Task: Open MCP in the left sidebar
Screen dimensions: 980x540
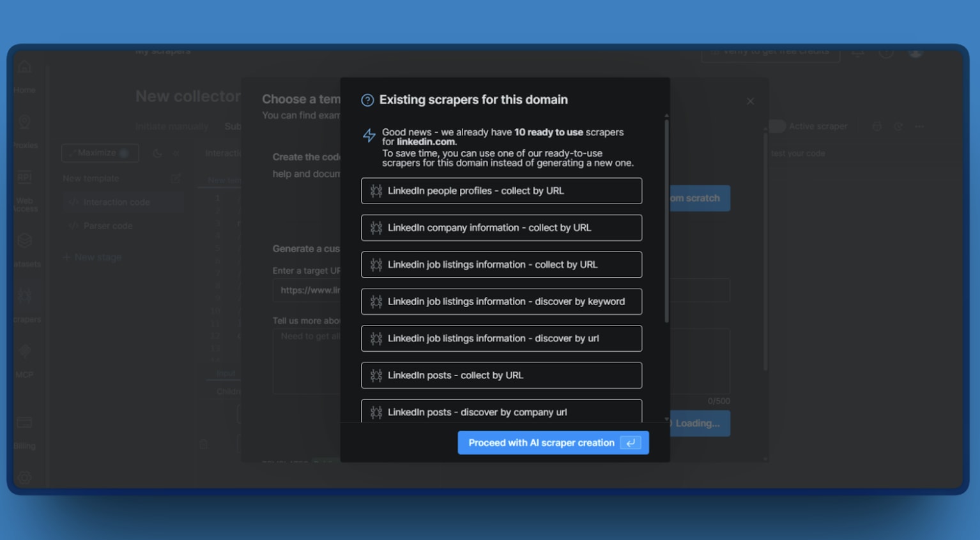Action: click(24, 361)
